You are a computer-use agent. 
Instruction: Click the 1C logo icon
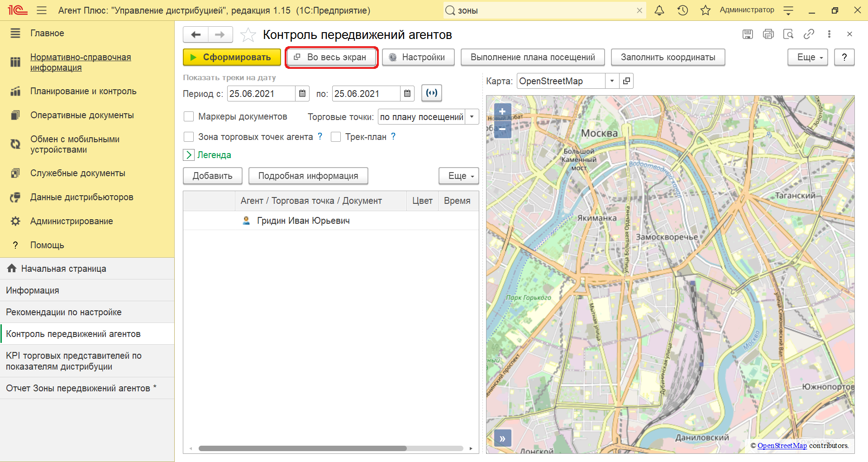[x=18, y=10]
